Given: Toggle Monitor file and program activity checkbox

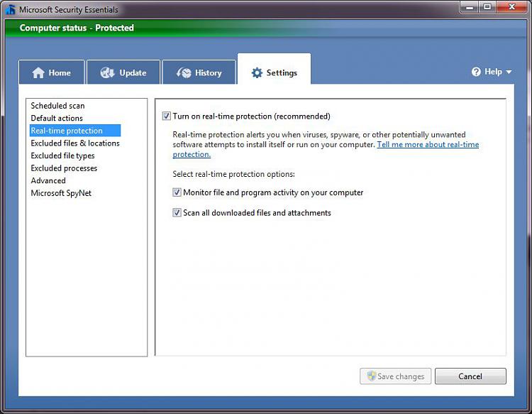Looking at the screenshot, I should pyautogui.click(x=177, y=192).
